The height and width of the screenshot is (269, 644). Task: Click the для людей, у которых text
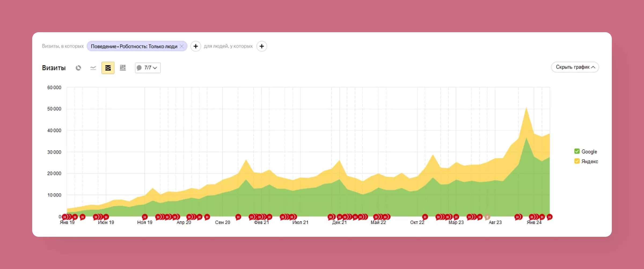coord(228,46)
